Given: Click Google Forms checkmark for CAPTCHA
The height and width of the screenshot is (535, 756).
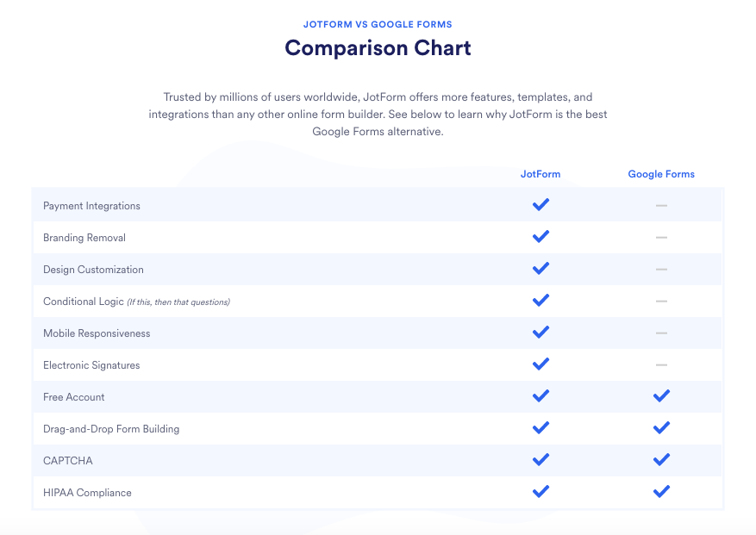Looking at the screenshot, I should point(661,460).
